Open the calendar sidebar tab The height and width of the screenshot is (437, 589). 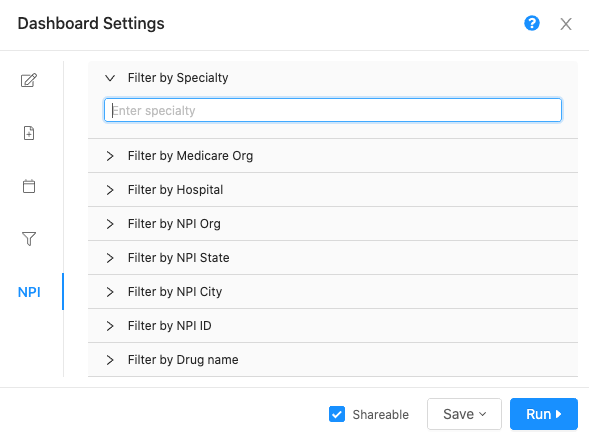(29, 186)
